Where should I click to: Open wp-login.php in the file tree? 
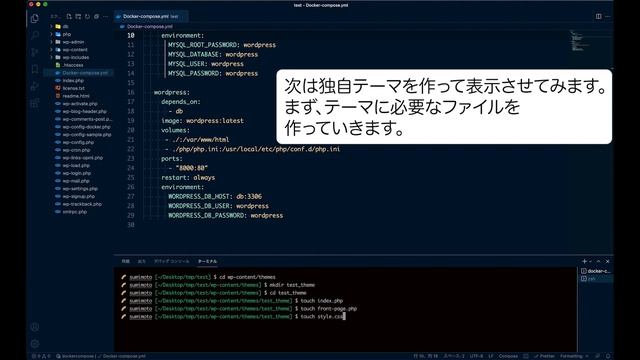(x=78, y=173)
